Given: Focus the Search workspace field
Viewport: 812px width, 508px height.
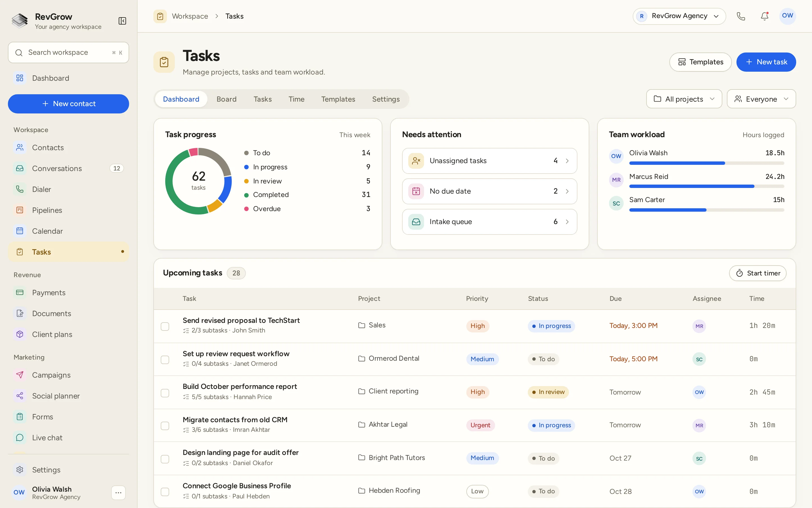Looking at the screenshot, I should (x=69, y=52).
